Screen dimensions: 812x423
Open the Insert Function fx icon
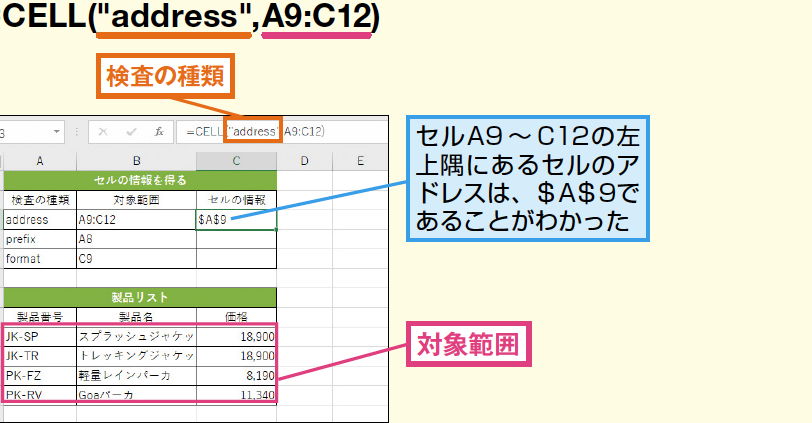(x=159, y=132)
